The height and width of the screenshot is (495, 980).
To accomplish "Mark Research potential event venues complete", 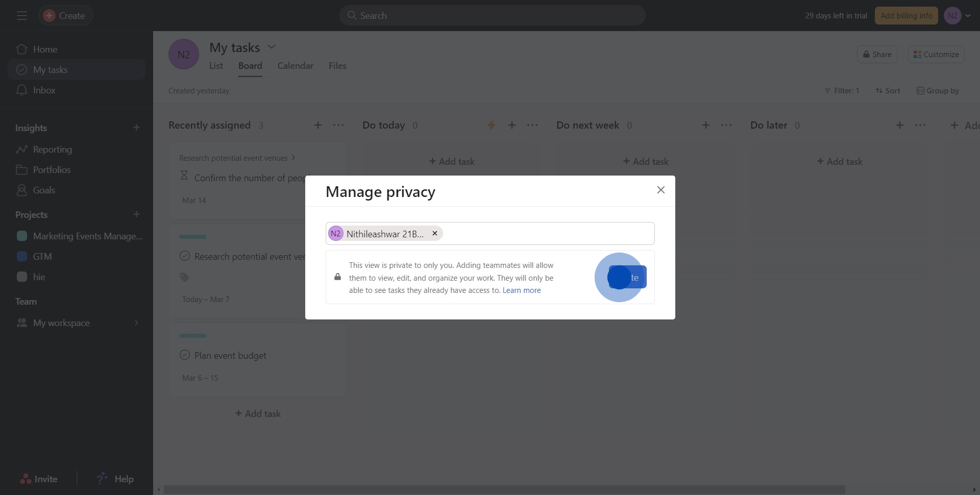I will [185, 256].
